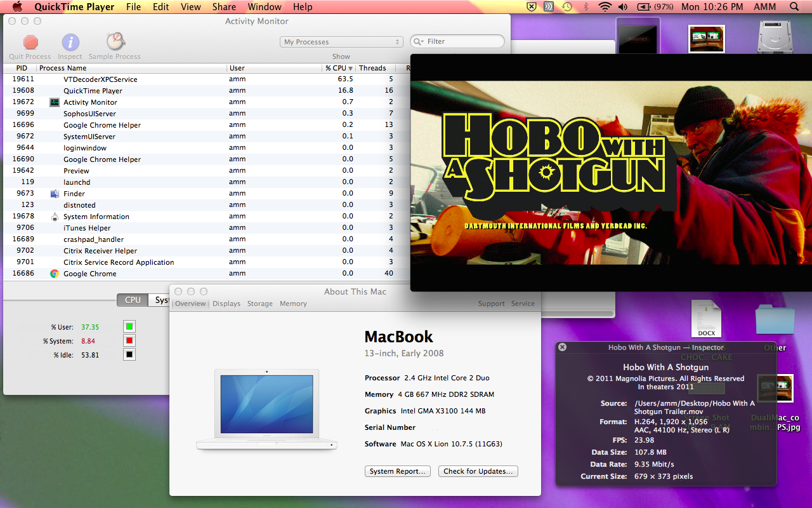Select the Google Chrome process icon
Image resolution: width=812 pixels, height=508 pixels.
(x=55, y=274)
